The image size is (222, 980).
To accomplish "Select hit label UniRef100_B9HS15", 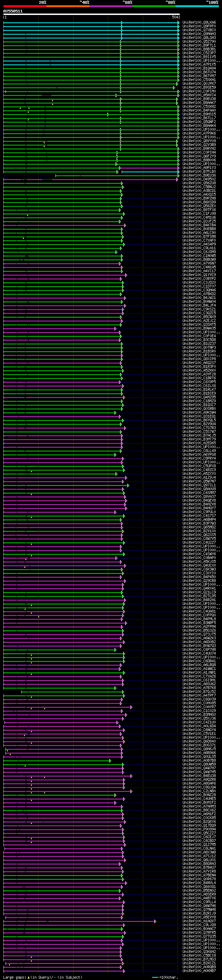I will click(x=199, y=114).
